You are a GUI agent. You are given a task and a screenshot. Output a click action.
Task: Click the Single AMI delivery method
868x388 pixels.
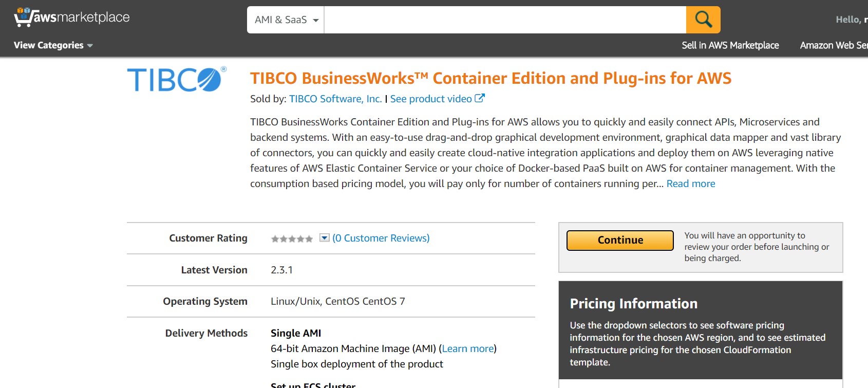[296, 333]
